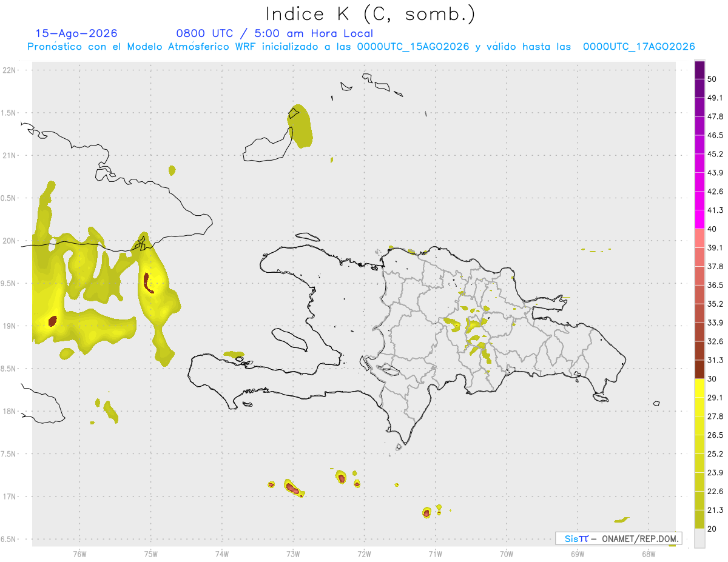Click the 19N latitude axis label

(x=10, y=326)
